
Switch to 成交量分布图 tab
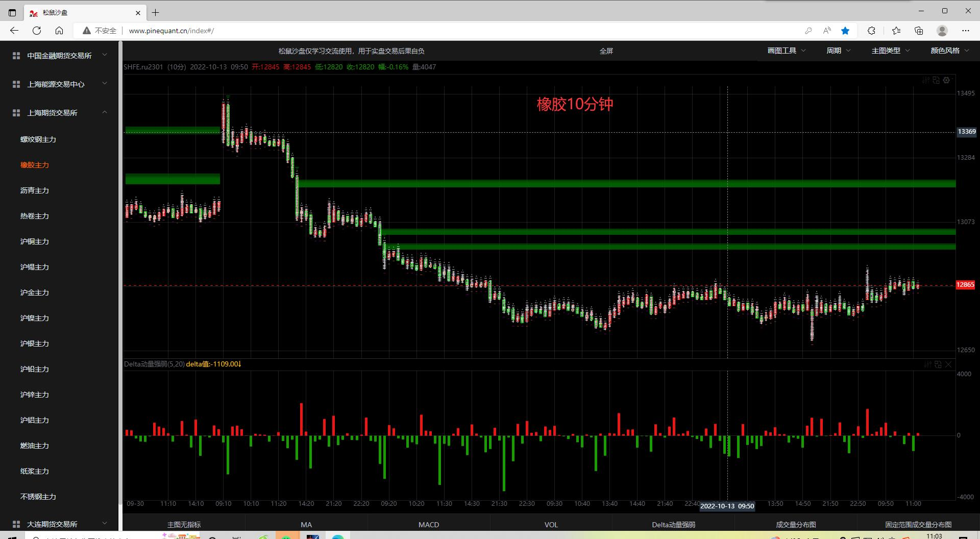(796, 525)
